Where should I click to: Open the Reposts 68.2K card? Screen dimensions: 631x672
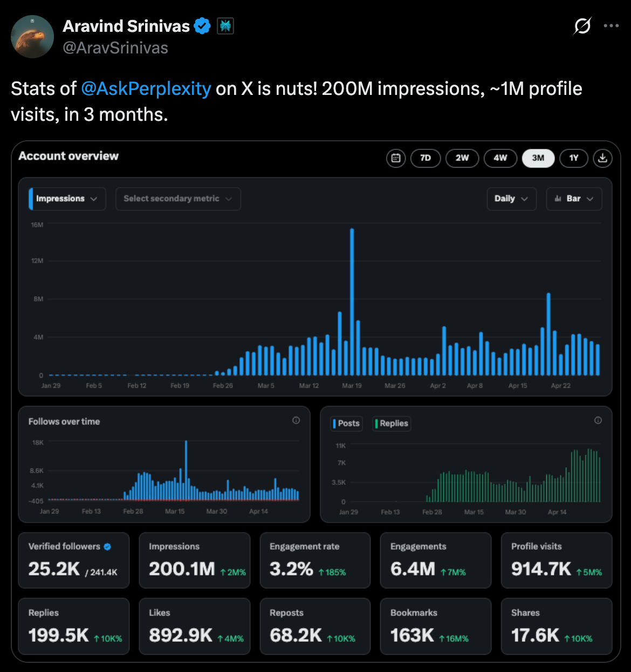(315, 626)
